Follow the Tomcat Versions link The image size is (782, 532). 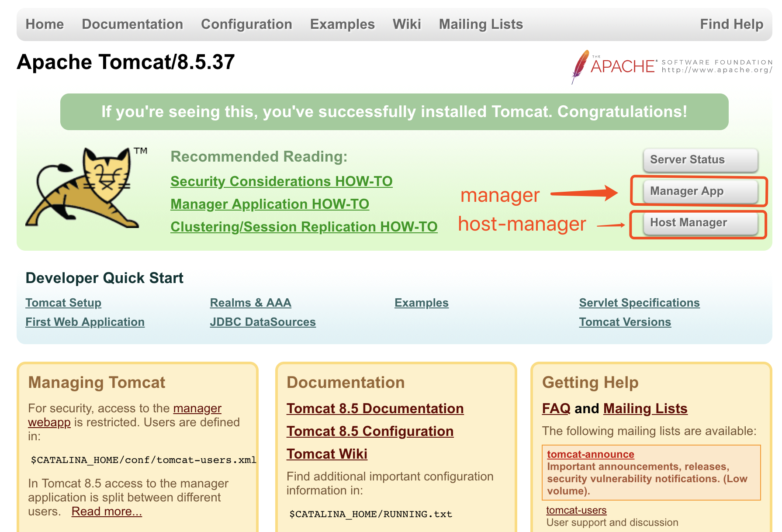coord(625,322)
